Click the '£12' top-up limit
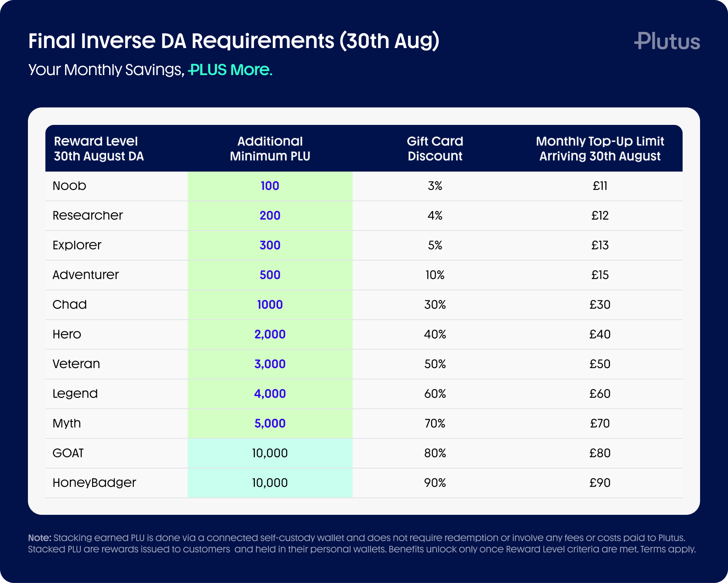 (x=600, y=216)
